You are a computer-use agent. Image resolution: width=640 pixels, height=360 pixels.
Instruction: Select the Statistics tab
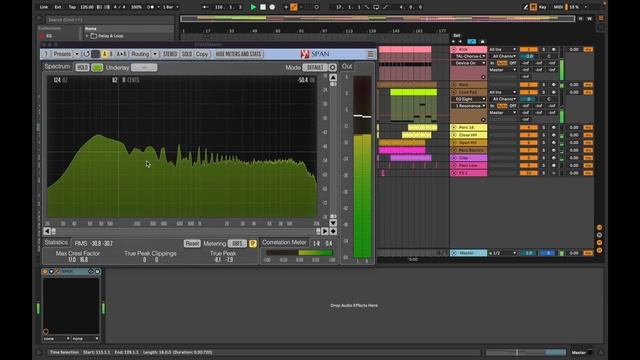tap(56, 242)
